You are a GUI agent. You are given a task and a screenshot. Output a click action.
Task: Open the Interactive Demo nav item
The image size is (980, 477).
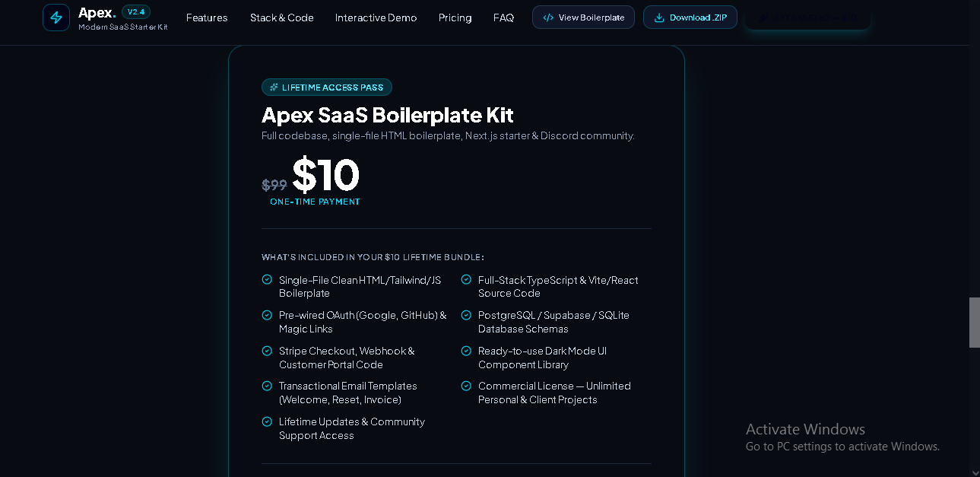click(376, 17)
